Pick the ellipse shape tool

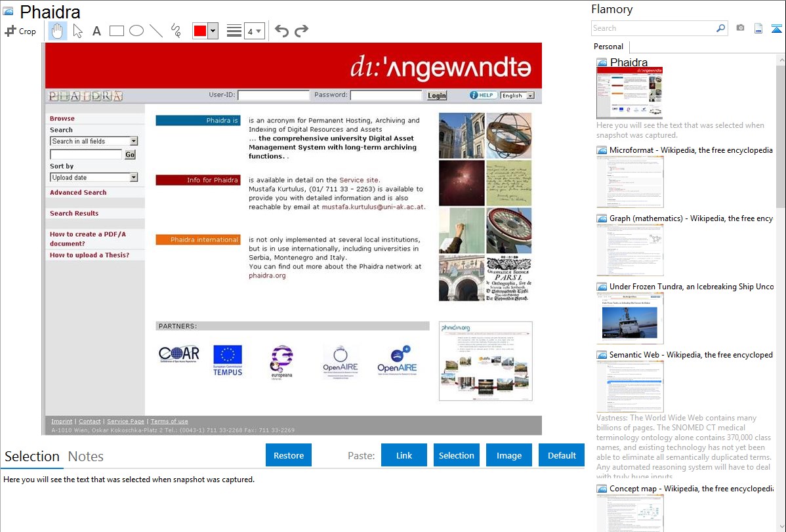(136, 31)
